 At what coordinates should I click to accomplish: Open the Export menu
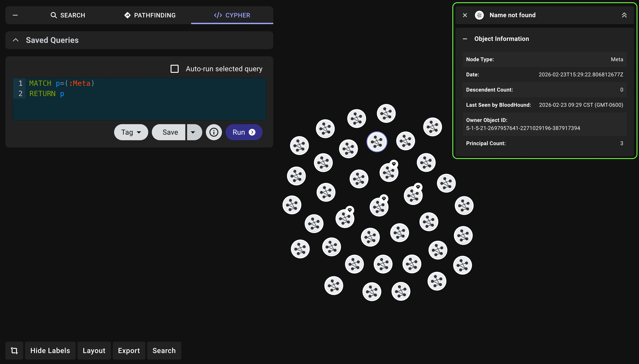tap(129, 351)
